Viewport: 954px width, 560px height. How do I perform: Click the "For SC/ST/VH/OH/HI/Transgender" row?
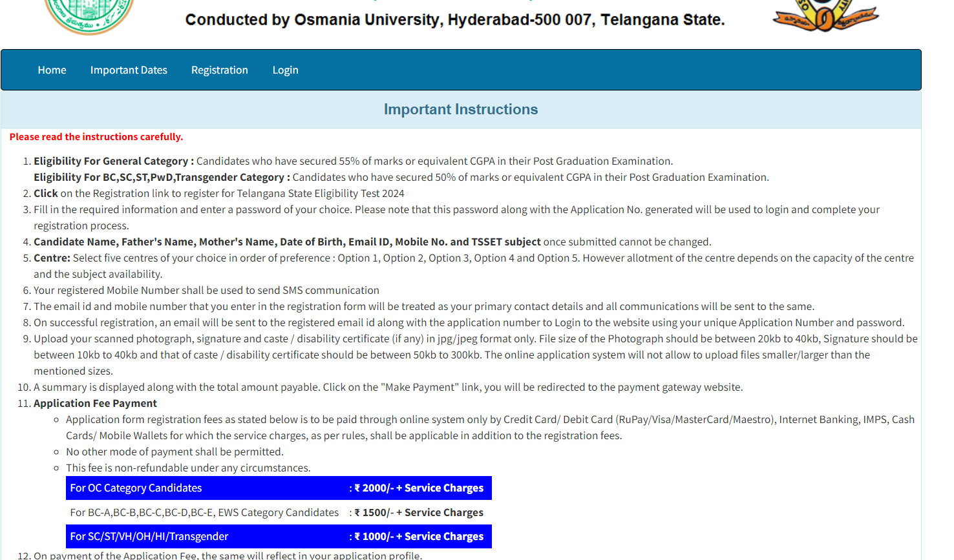click(279, 536)
